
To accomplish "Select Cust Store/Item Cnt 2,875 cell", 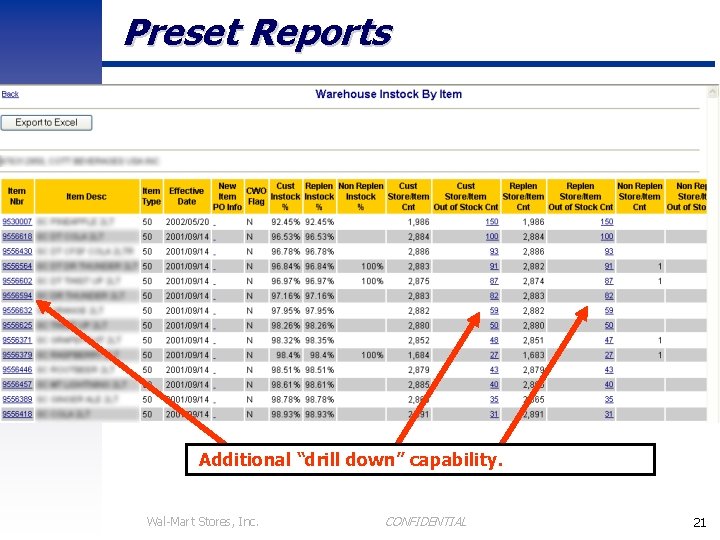I will pos(408,281).
